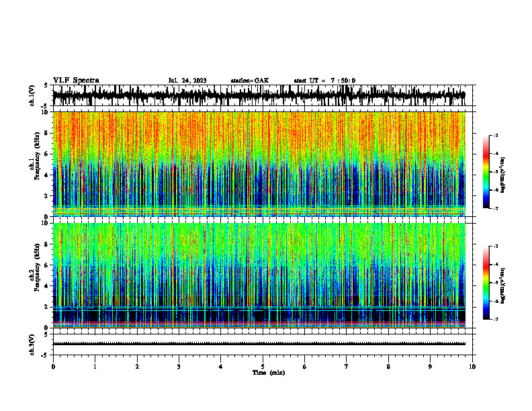Screen dimensions: 532x411
Task: Select the ch.1 "Frequency (kHz)" axis label
Action: pyautogui.click(x=37, y=156)
